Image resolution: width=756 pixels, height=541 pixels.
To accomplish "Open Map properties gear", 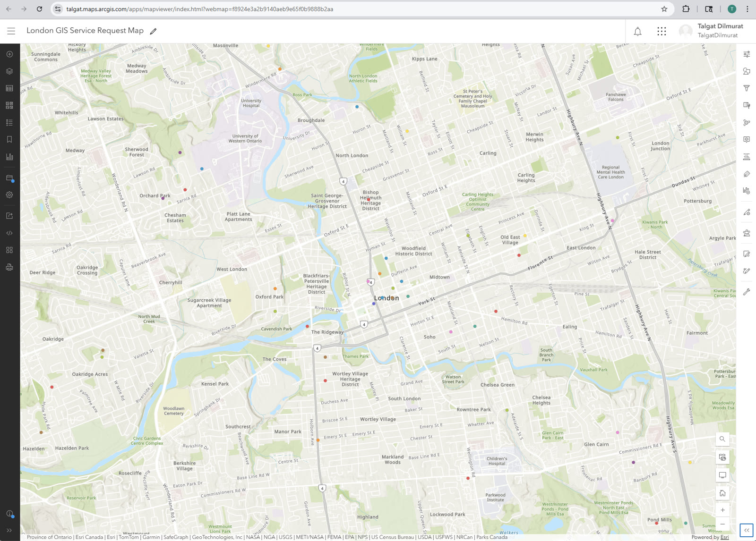I will pyautogui.click(x=9, y=194).
